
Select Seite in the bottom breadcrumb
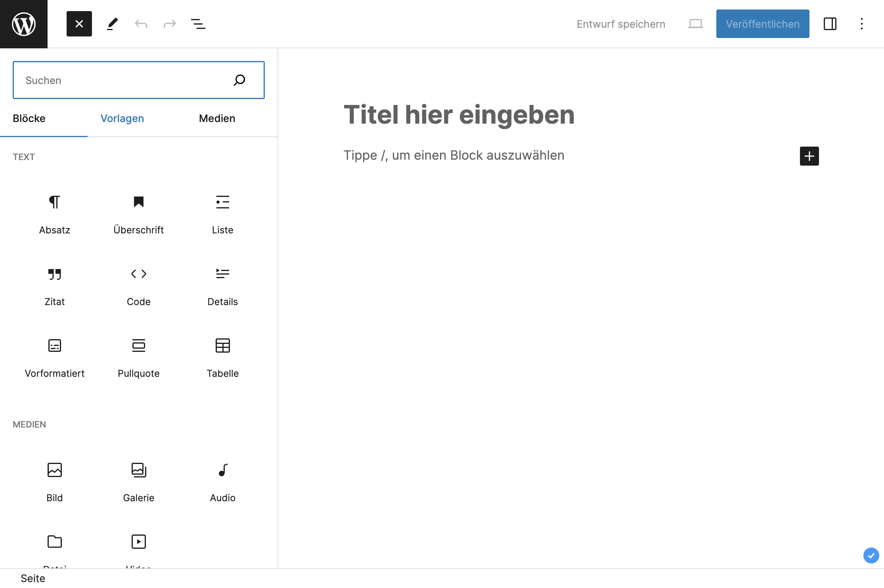click(x=33, y=578)
